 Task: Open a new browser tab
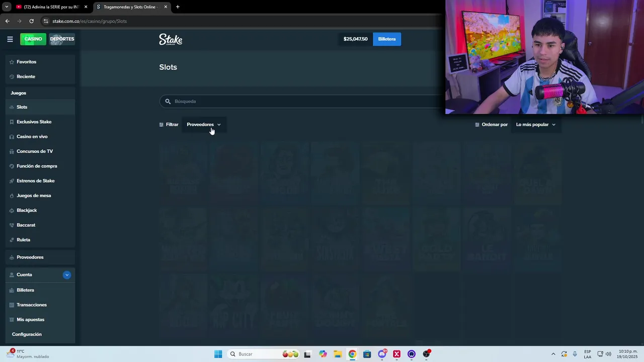click(178, 7)
